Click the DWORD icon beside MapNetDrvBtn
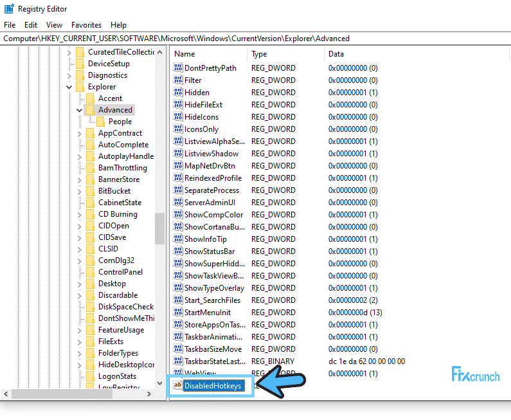 tap(178, 166)
